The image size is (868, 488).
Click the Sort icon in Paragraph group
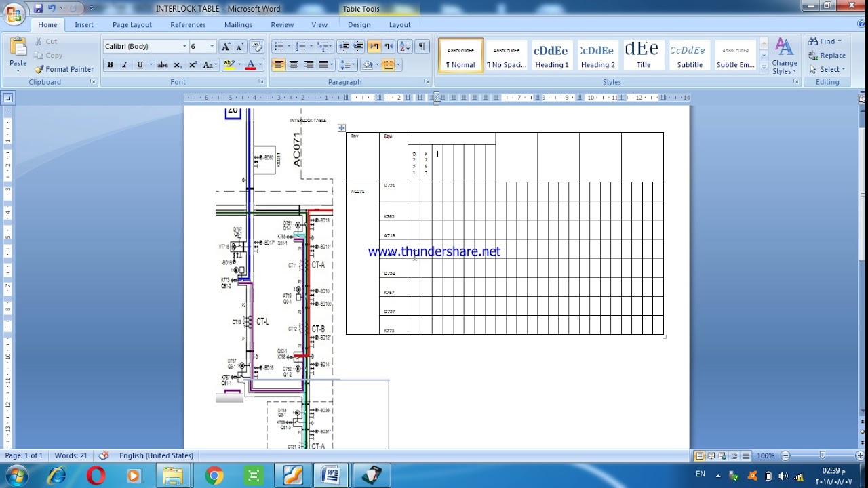(x=405, y=46)
